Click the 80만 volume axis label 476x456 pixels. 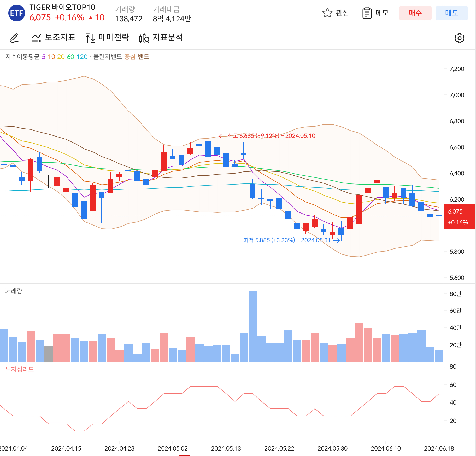coord(455,294)
